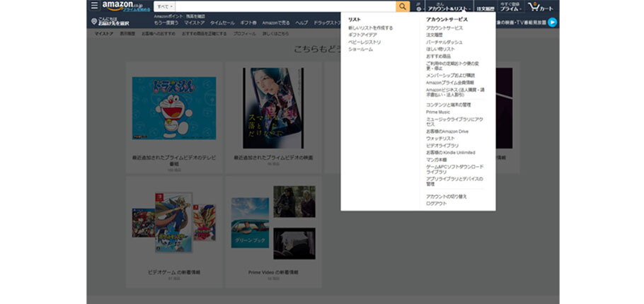Click the search text field
This screenshot has width=644, height=304.
pyautogui.click(x=285, y=6)
